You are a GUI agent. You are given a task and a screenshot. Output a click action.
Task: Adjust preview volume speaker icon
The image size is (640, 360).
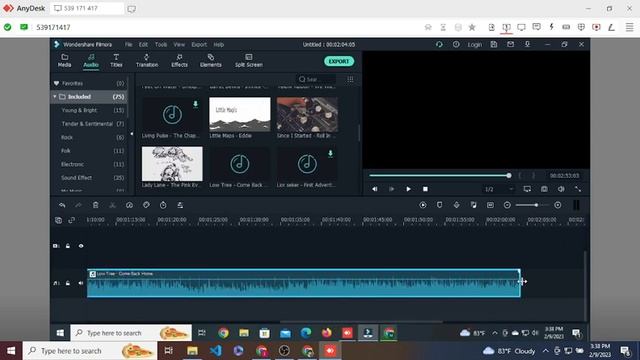coord(561,189)
